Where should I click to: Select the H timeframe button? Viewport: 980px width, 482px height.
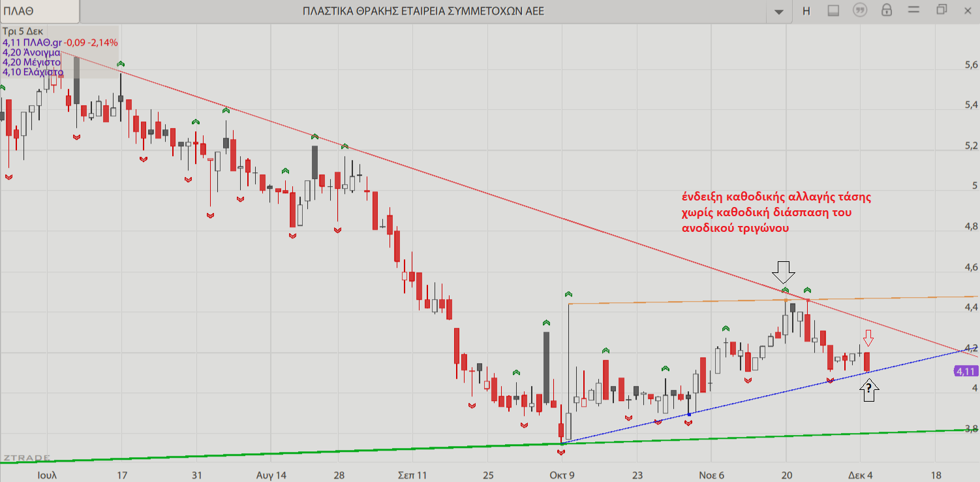coord(806,11)
